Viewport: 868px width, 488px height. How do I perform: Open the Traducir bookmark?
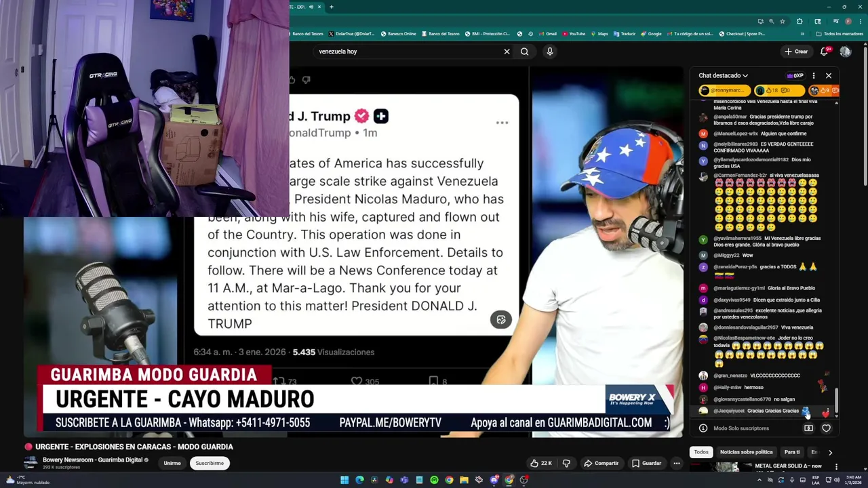click(x=625, y=34)
